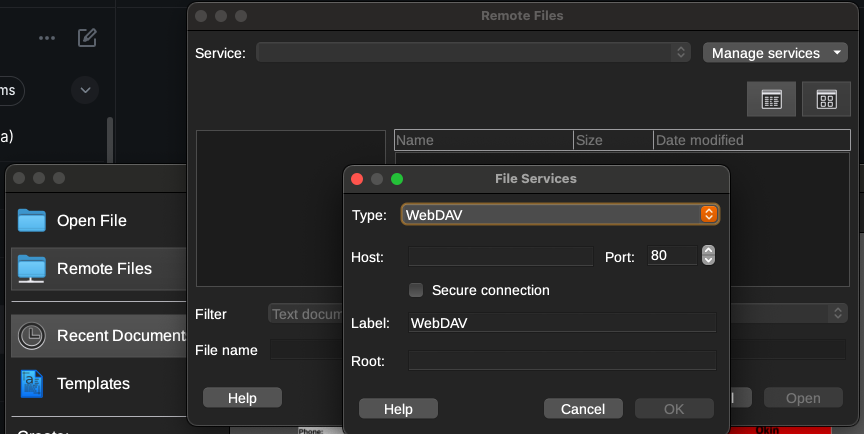This screenshot has height=434, width=864.
Task: Click the icon view button in Remote Files
Action: 826,99
